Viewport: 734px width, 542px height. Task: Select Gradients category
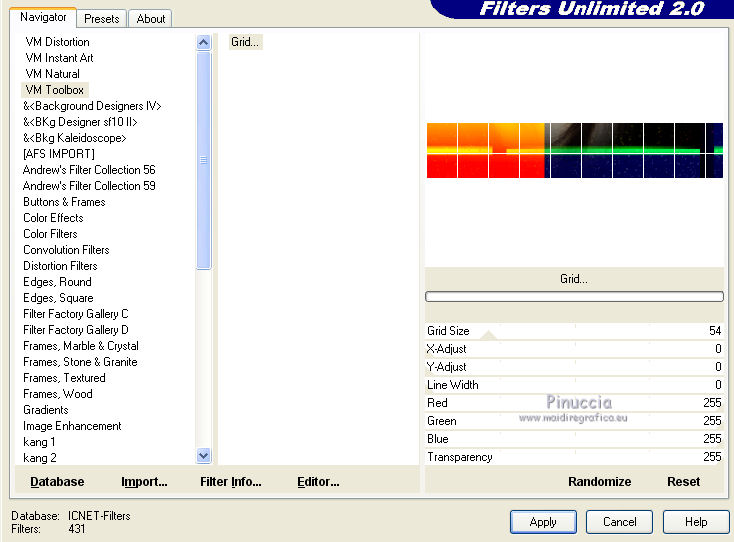click(46, 410)
